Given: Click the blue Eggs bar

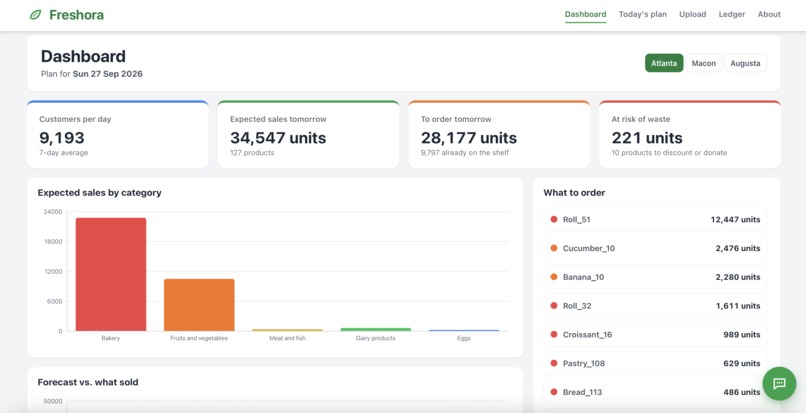Looking at the screenshot, I should click(464, 330).
